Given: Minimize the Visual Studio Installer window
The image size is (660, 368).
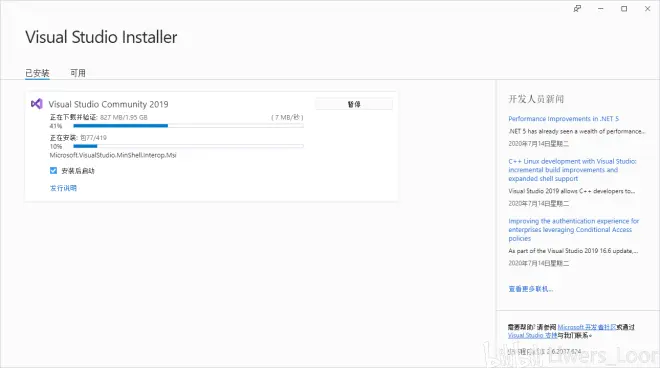Looking at the screenshot, I should (601, 8).
